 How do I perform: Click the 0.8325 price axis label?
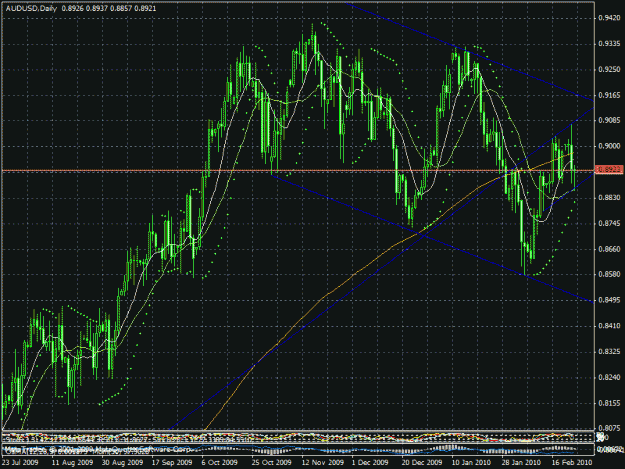pyautogui.click(x=609, y=351)
